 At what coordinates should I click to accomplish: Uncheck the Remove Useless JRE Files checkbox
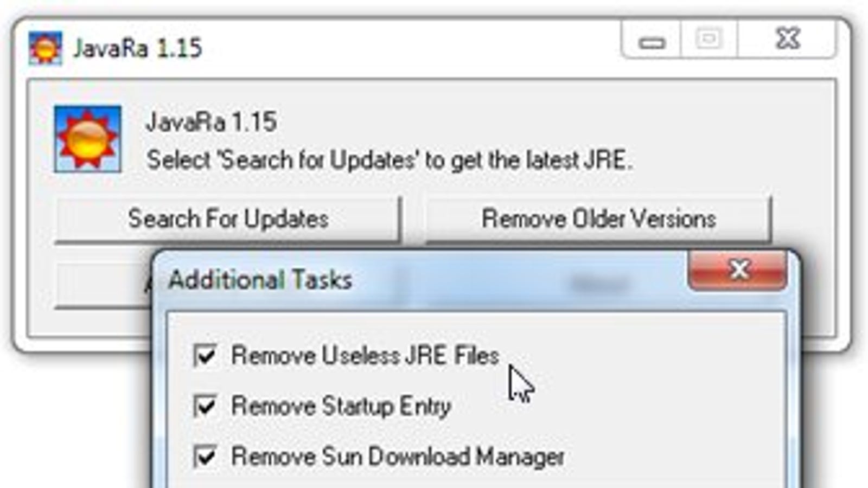click(205, 356)
